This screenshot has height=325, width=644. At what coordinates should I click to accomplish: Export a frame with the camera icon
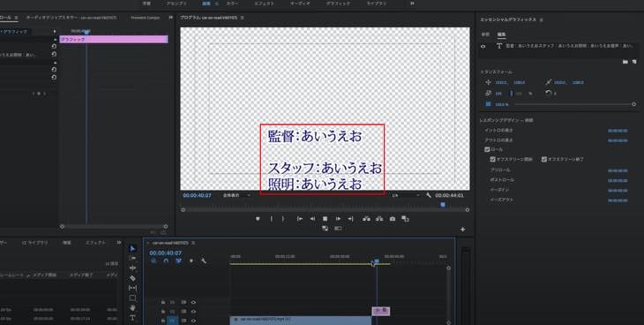pos(393,219)
